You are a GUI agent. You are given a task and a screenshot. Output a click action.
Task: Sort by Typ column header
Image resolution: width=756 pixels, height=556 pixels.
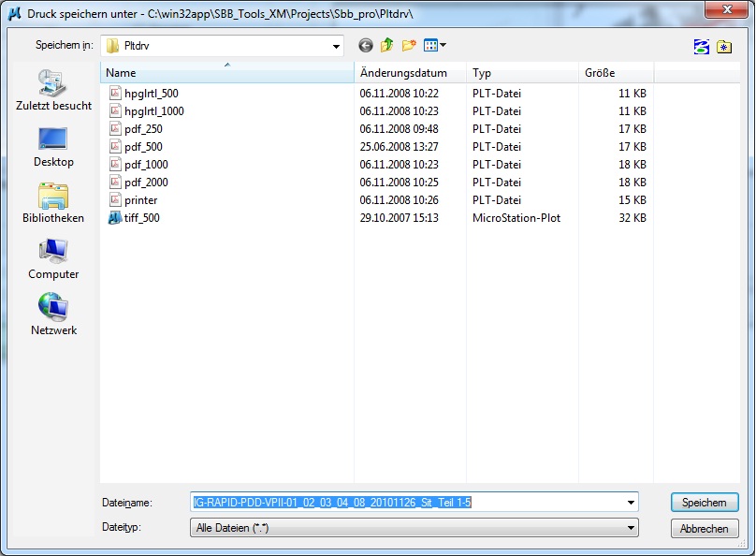point(523,73)
